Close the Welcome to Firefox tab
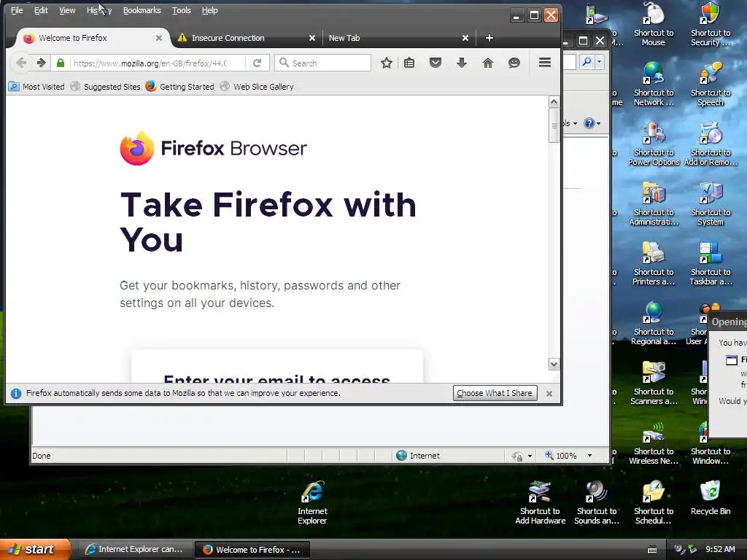 [x=159, y=38]
